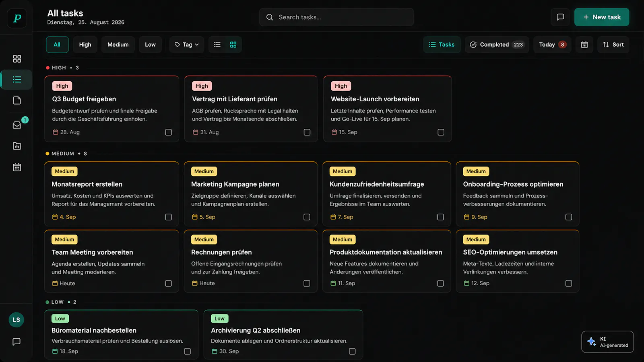644x362 pixels.
Task: Check off Büromaterial nachbestellen
Action: [x=188, y=352]
